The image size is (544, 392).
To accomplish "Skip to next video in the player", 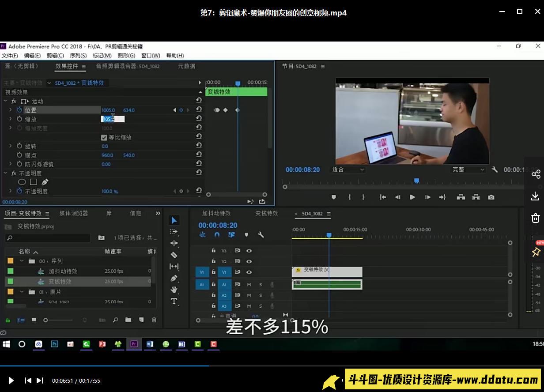I will pos(40,381).
